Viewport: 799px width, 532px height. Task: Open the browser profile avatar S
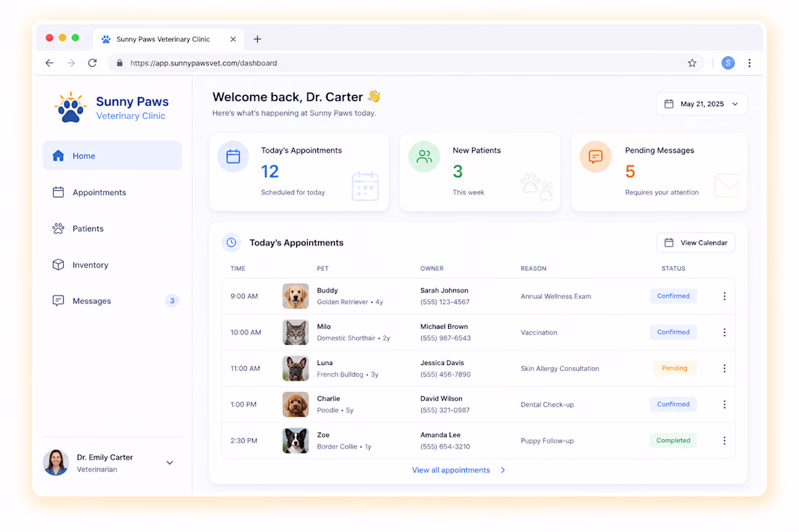coord(728,63)
